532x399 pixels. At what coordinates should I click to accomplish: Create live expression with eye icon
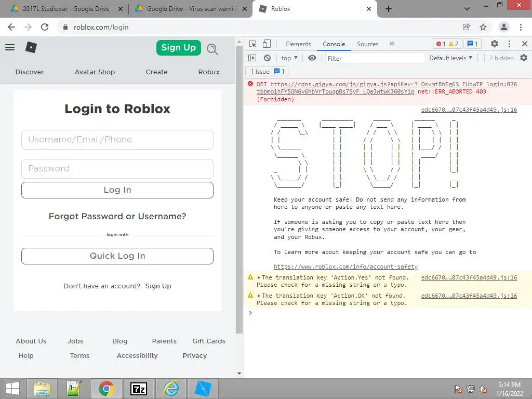[x=312, y=58]
